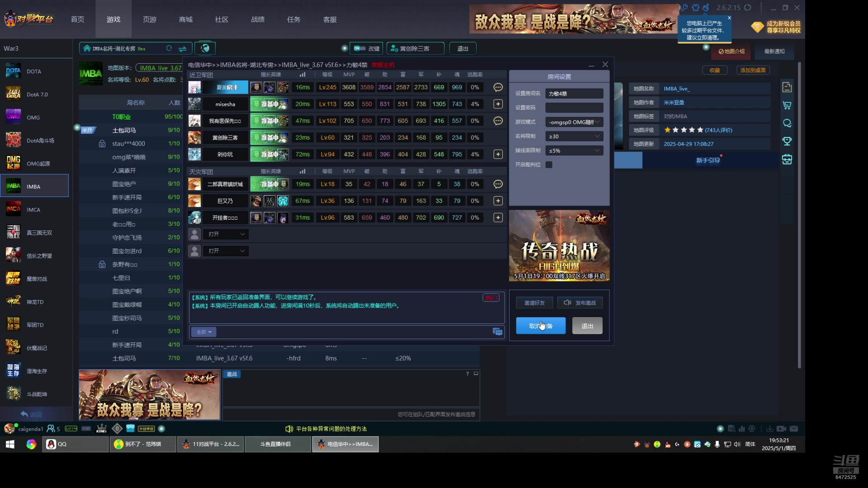Toggle the 改键 ON switch

point(360,48)
